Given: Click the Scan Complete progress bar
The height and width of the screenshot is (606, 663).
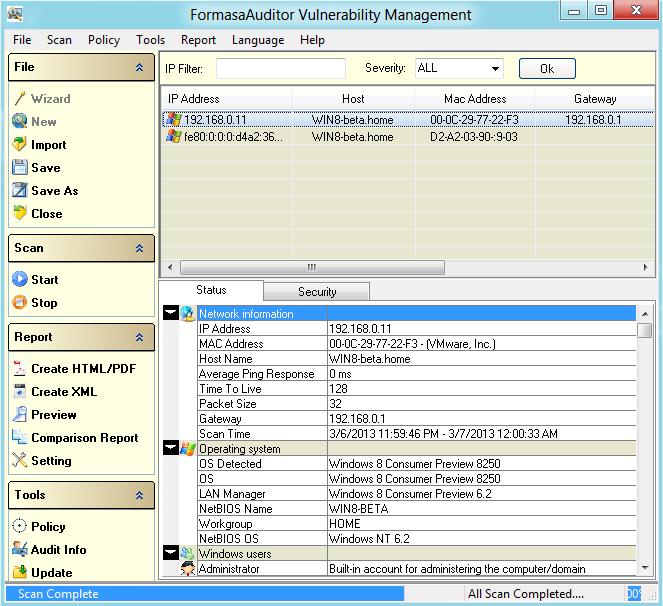Looking at the screenshot, I should [205, 594].
